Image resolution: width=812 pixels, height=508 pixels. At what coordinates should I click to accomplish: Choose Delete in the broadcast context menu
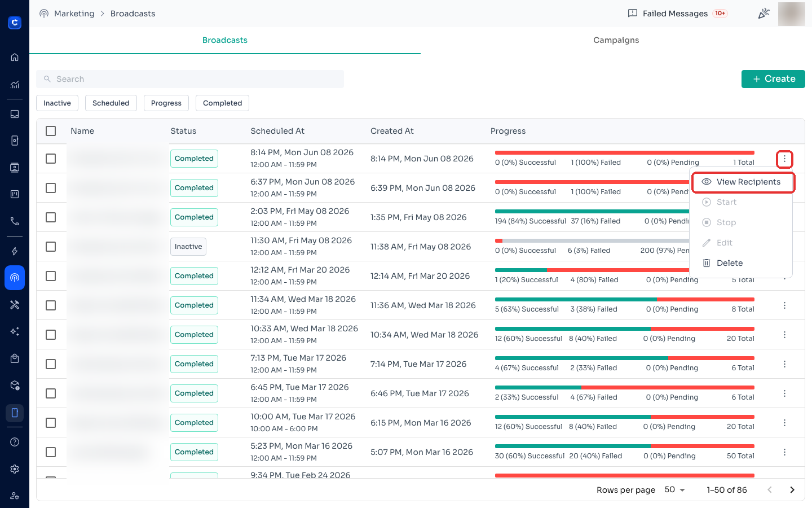tap(741, 263)
